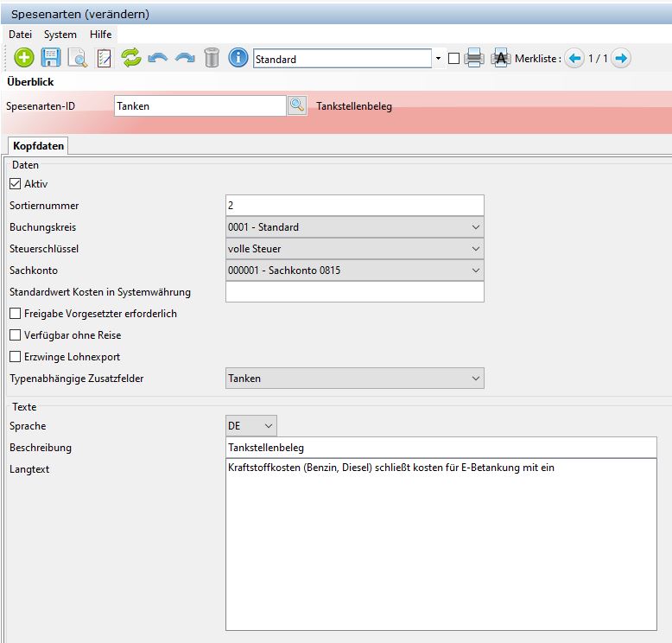
Task: Search Spesenarten-ID with the magnifier icon
Action: point(296,105)
